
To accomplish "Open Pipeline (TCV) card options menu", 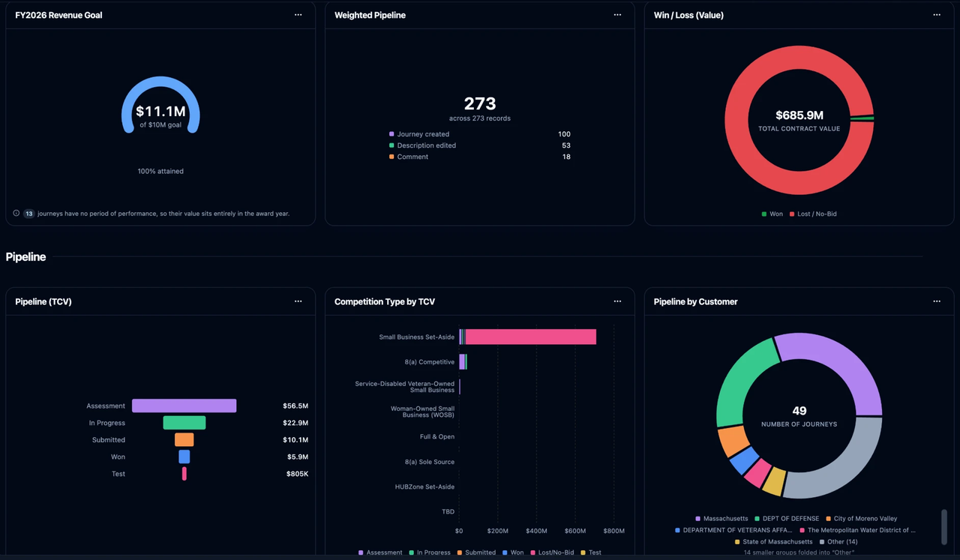I will (x=298, y=301).
